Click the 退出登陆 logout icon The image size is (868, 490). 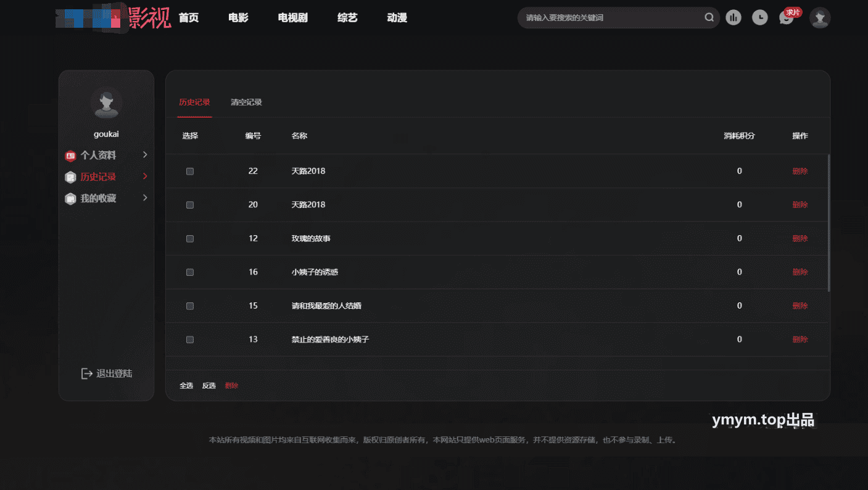click(x=87, y=373)
